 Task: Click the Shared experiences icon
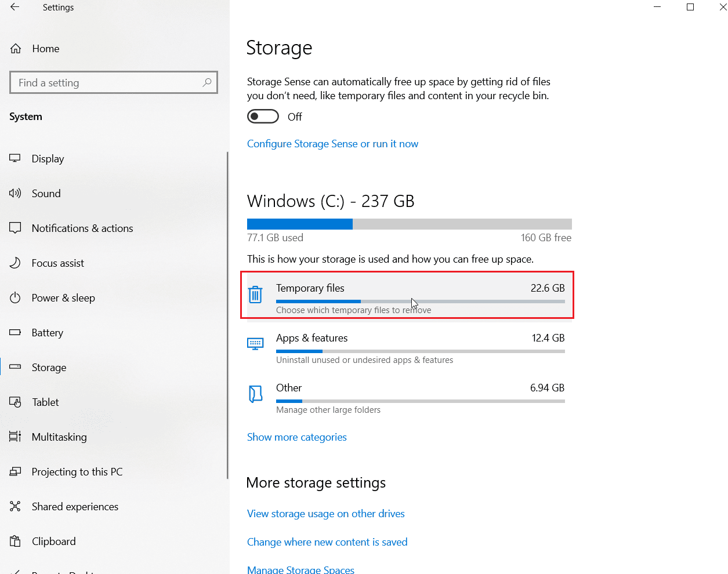[x=15, y=506]
